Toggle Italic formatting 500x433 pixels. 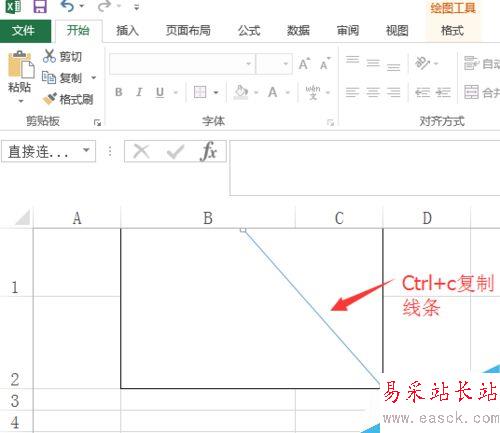pyautogui.click(x=139, y=92)
